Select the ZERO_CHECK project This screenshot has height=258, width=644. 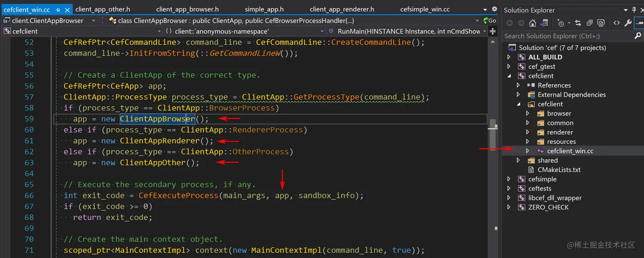(549, 207)
